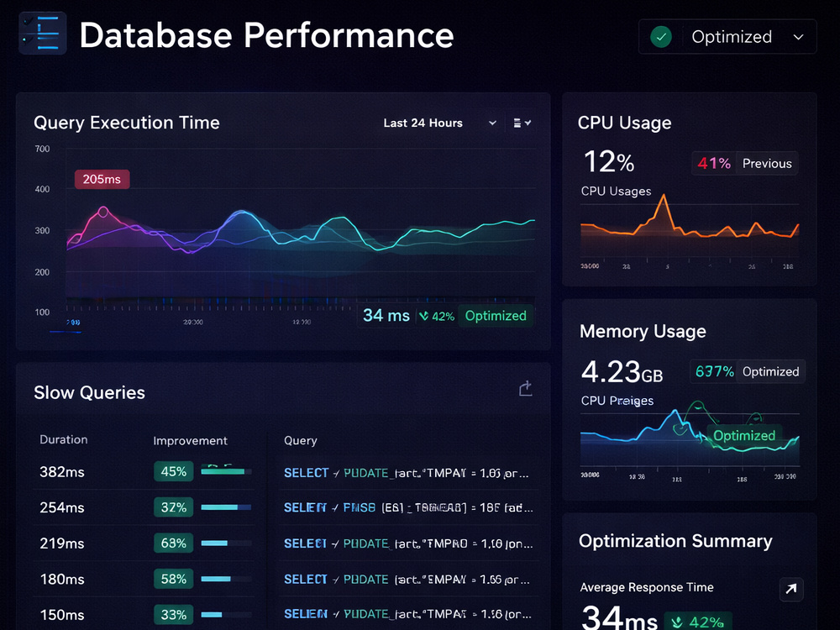Open the chart list view options menu
Image resolution: width=840 pixels, height=630 pixels.
coord(522,123)
